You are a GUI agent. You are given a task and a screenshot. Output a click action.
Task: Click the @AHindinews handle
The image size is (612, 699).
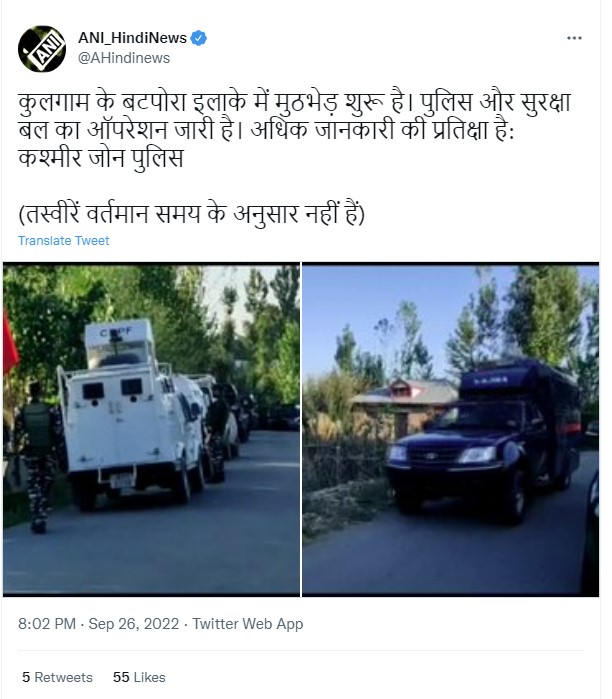pyautogui.click(x=124, y=58)
